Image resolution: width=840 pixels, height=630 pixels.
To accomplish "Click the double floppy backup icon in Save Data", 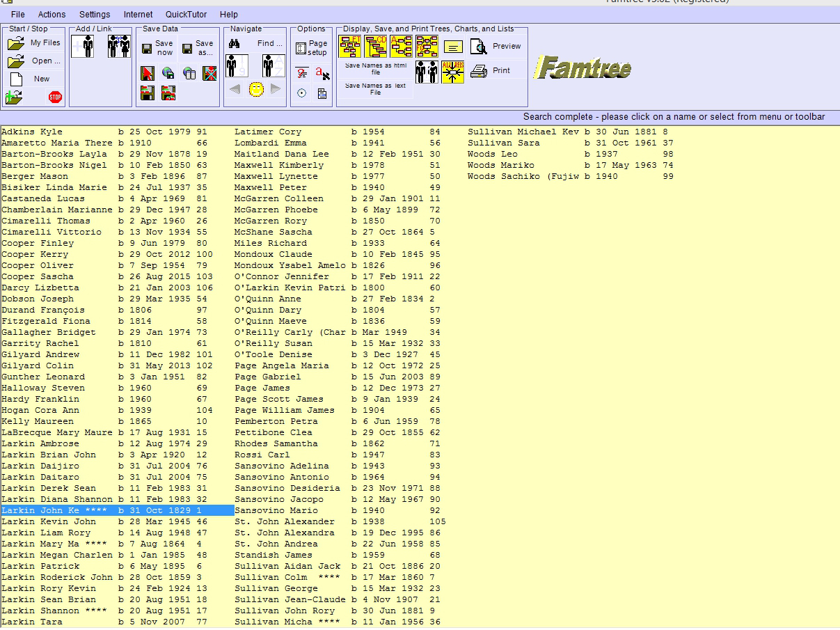I will [x=168, y=93].
